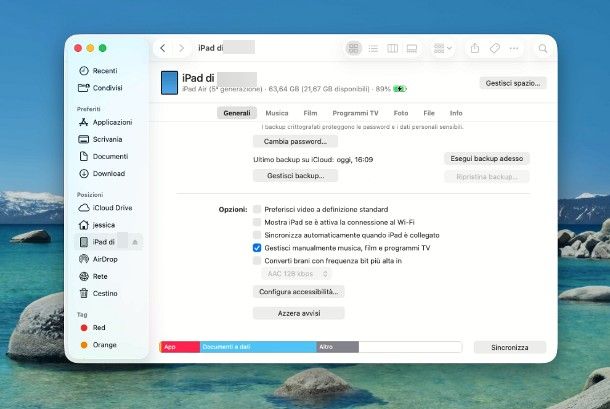This screenshot has height=409, width=610.
Task: Go forward with the right chevron
Action: (181, 48)
